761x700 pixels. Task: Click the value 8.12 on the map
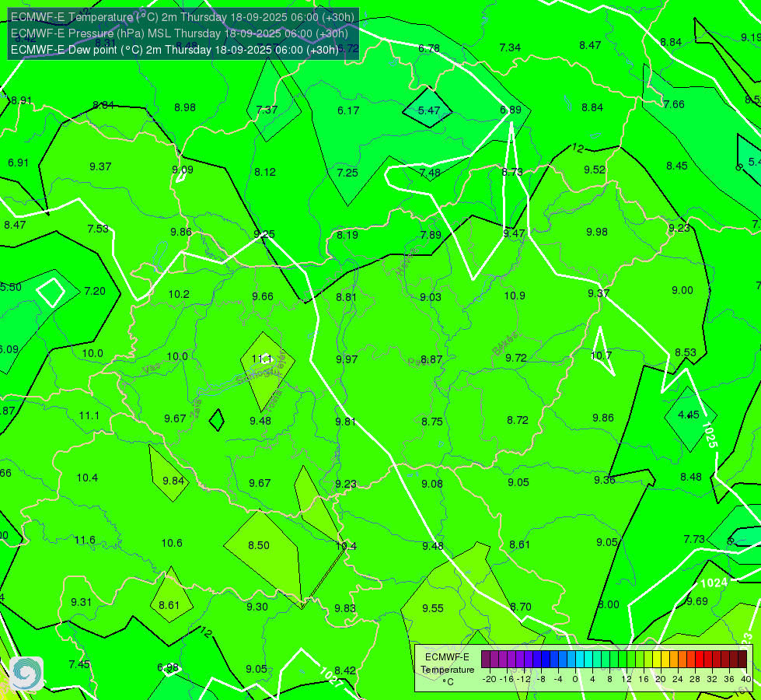pyautogui.click(x=265, y=172)
